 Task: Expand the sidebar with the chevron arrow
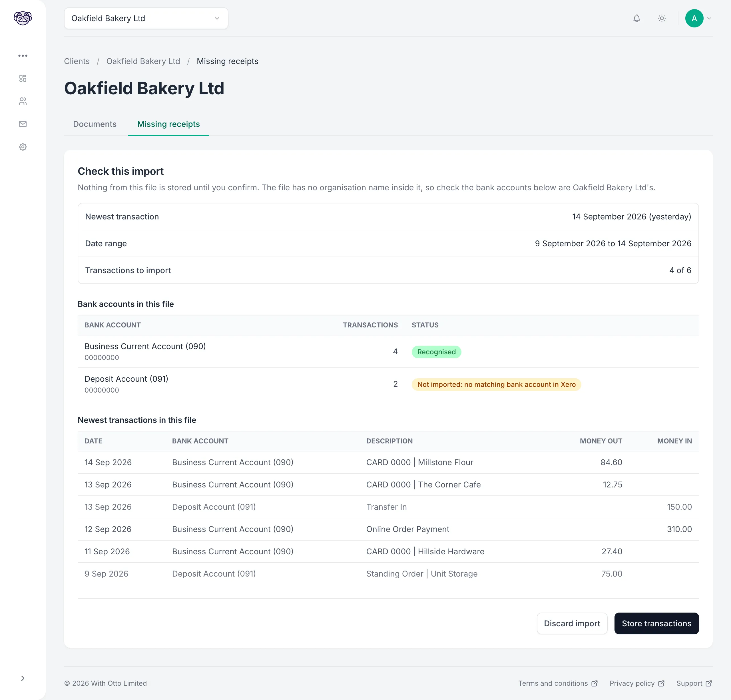(23, 678)
